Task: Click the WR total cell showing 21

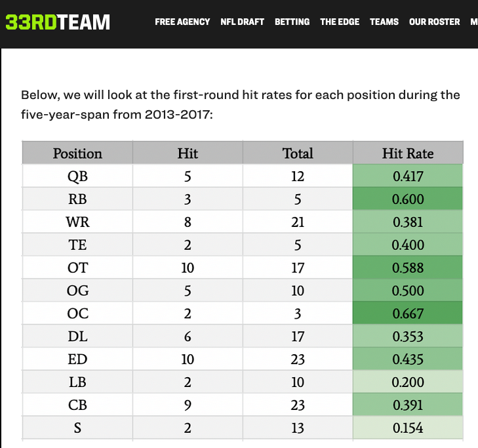Action: pos(298,222)
